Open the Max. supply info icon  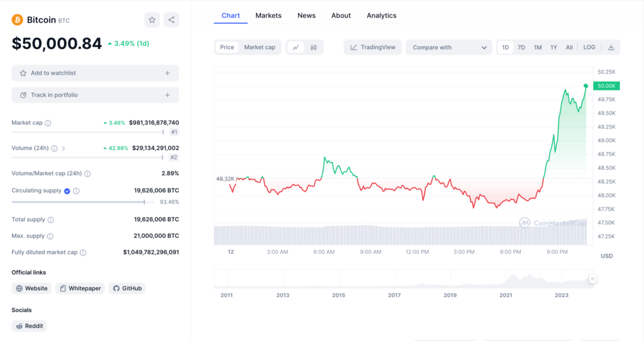tap(50, 236)
